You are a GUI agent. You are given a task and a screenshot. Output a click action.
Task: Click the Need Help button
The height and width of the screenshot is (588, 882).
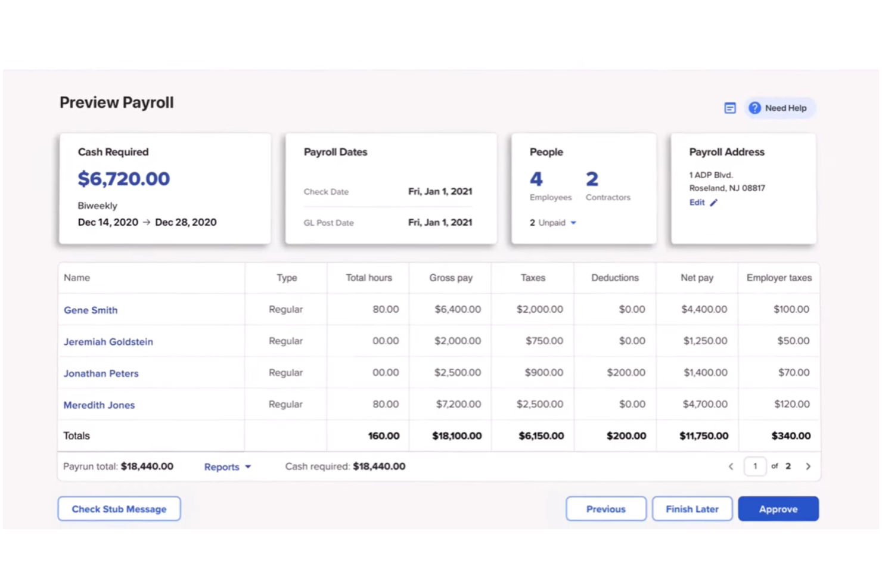pos(779,108)
